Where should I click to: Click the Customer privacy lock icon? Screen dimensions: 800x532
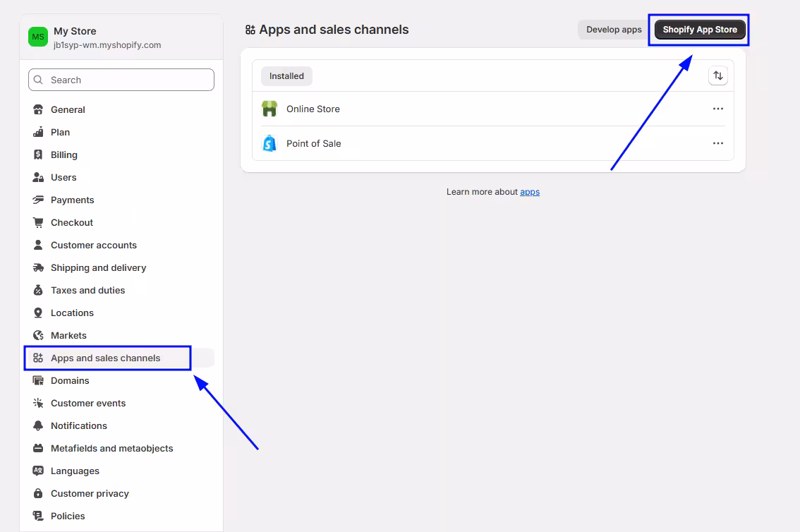(x=38, y=493)
